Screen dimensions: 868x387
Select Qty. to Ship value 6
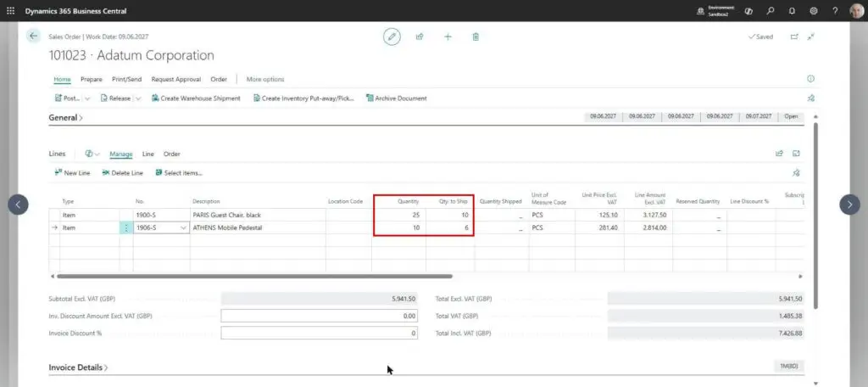(x=450, y=228)
